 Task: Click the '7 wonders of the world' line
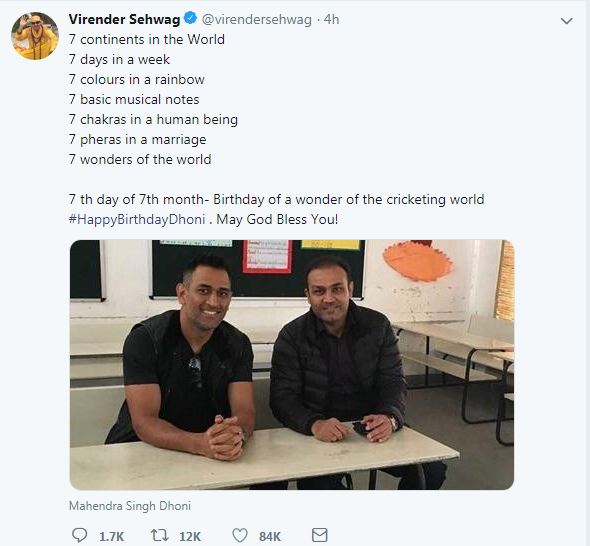[140, 159]
